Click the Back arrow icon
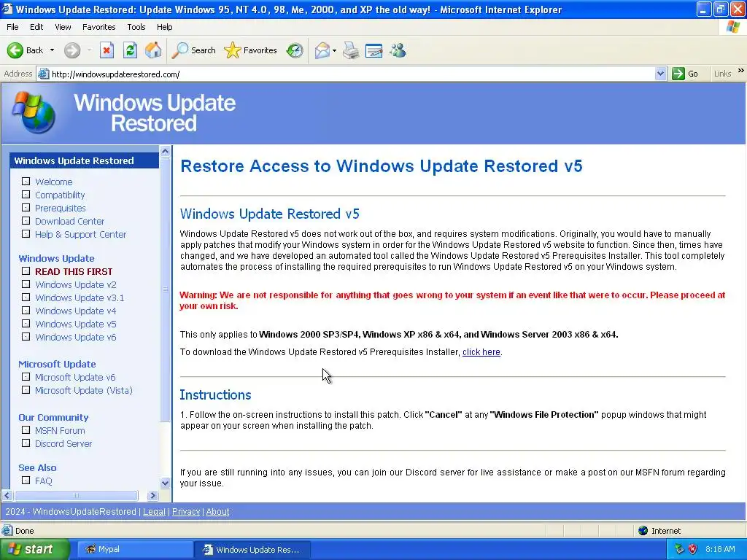This screenshot has height=560, width=747. pyautogui.click(x=15, y=50)
